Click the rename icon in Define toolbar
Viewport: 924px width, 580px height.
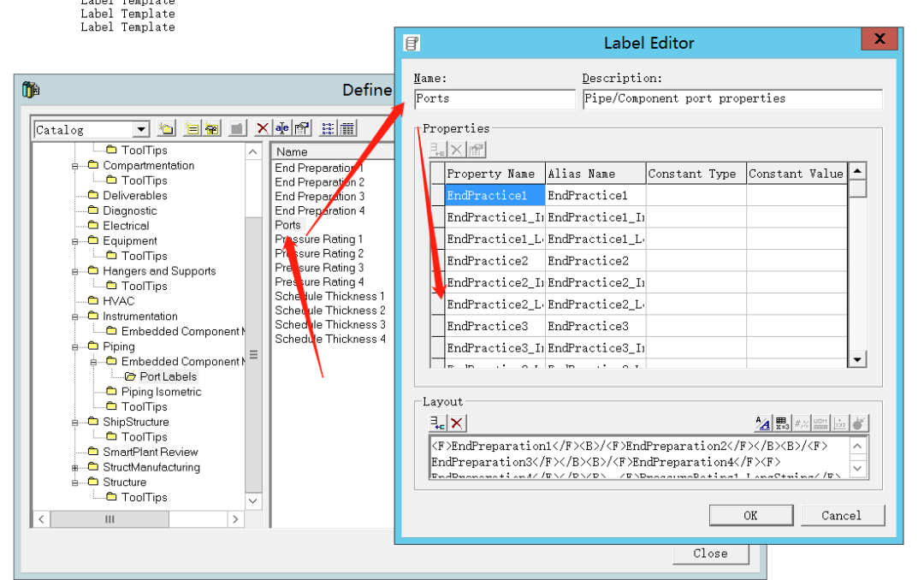pos(282,128)
